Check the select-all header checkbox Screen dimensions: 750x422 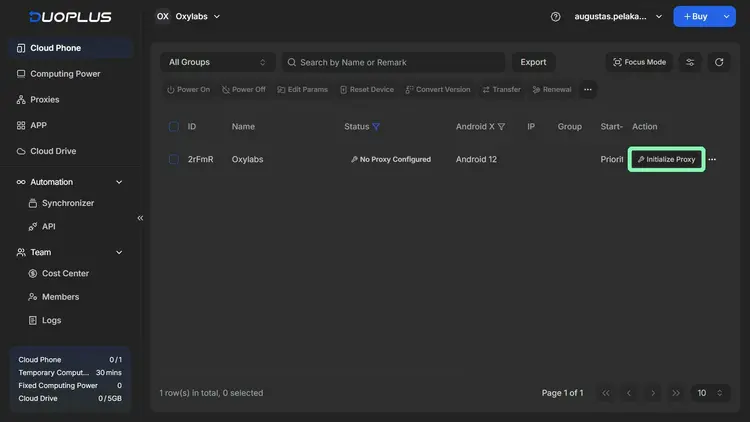[x=174, y=127]
